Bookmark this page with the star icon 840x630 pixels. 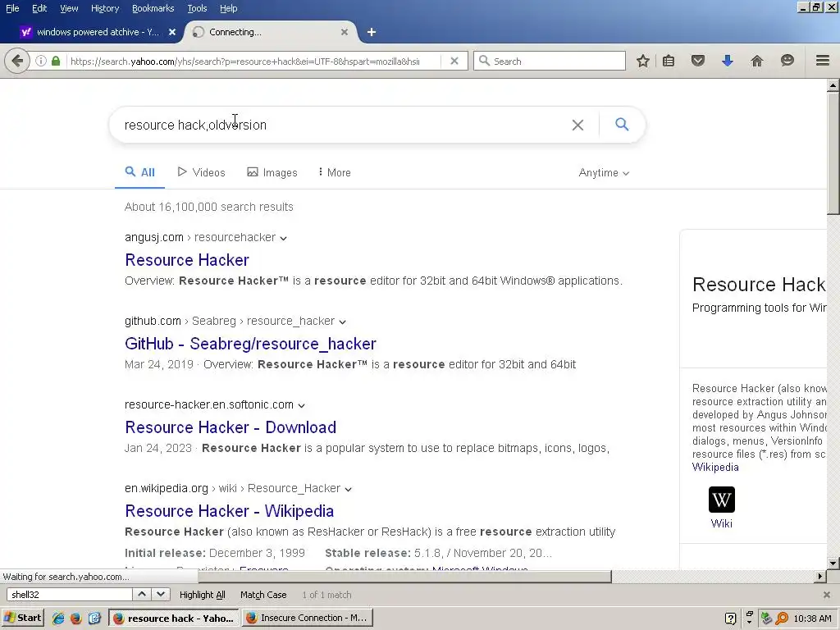(643, 61)
